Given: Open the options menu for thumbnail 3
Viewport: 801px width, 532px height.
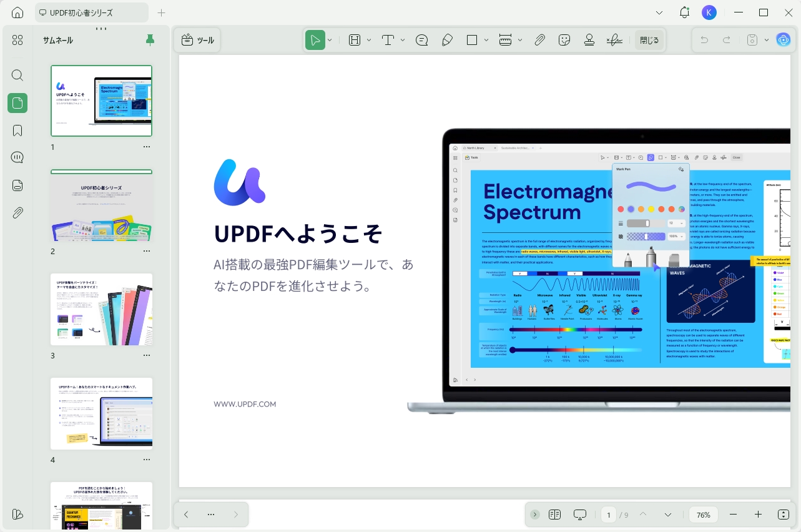Looking at the screenshot, I should pos(147,355).
